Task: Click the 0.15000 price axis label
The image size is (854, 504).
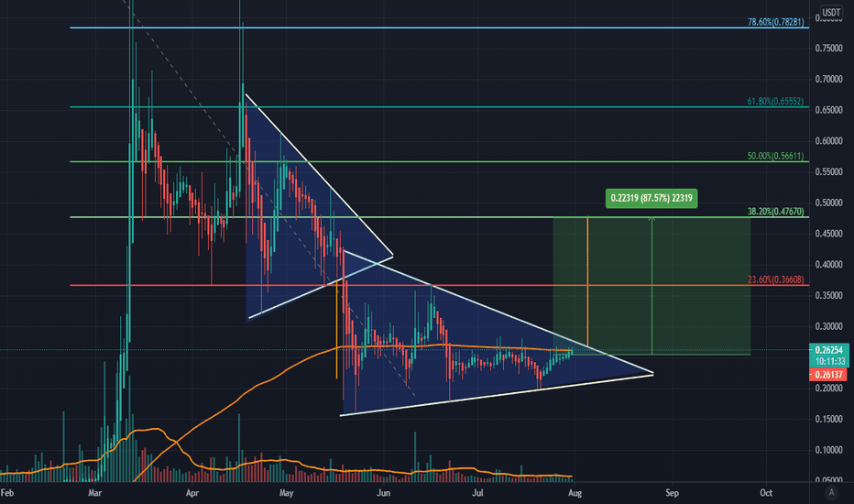Action: pyautogui.click(x=829, y=419)
